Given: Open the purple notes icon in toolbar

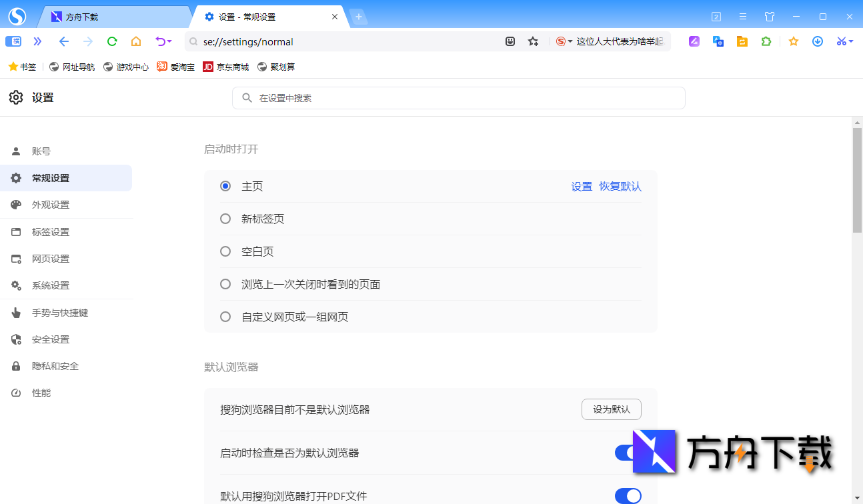Looking at the screenshot, I should coord(694,41).
